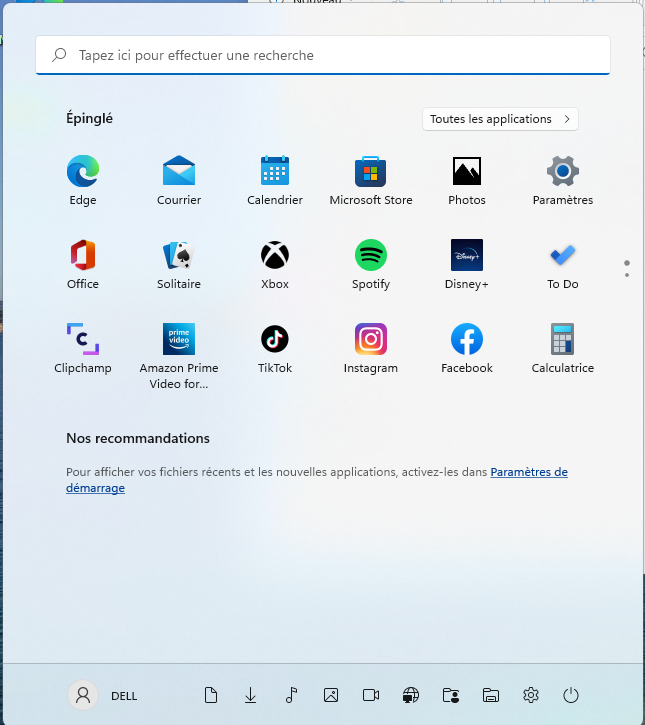Launch the Courrier mail app

(x=178, y=180)
